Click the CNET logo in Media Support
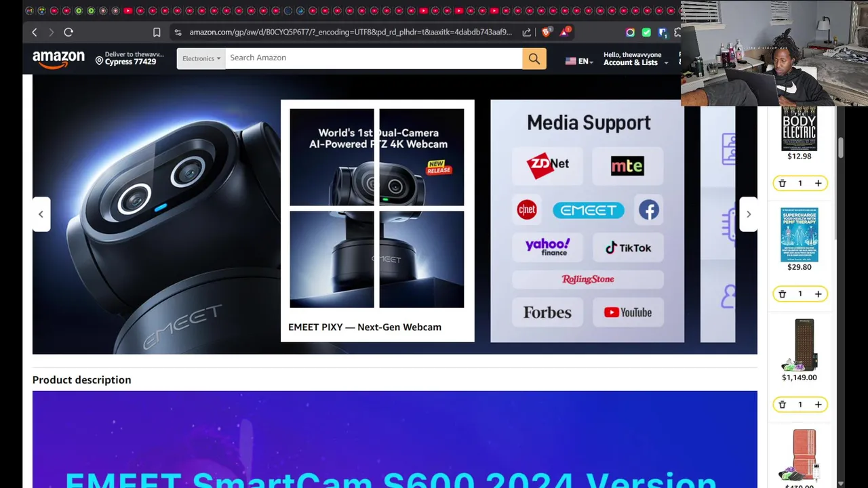This screenshot has width=868, height=488. coord(527,210)
